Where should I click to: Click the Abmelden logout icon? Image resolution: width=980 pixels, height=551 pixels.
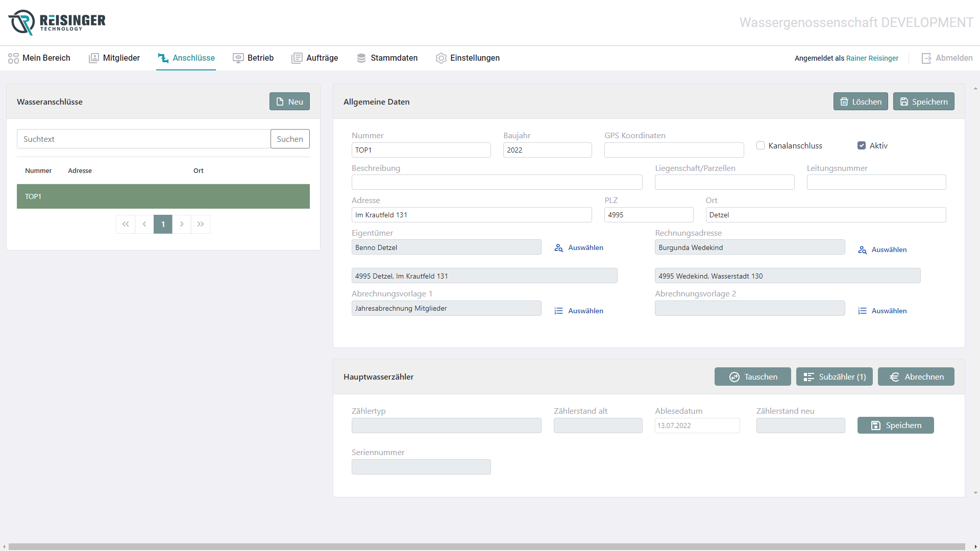coord(926,58)
